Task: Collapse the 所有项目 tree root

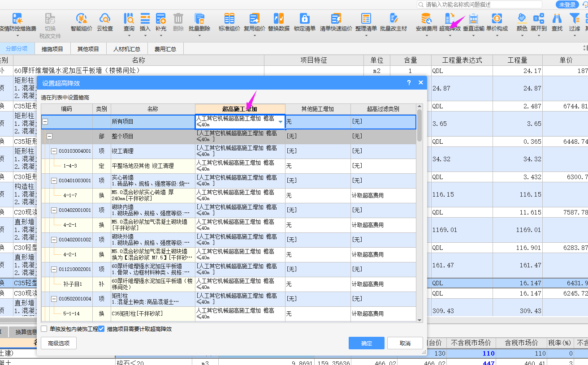Action: click(x=45, y=121)
